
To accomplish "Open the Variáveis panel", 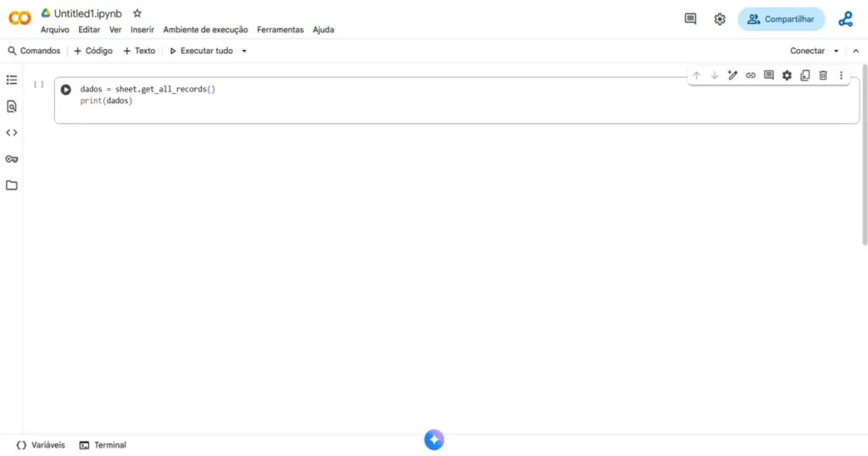I will [41, 445].
